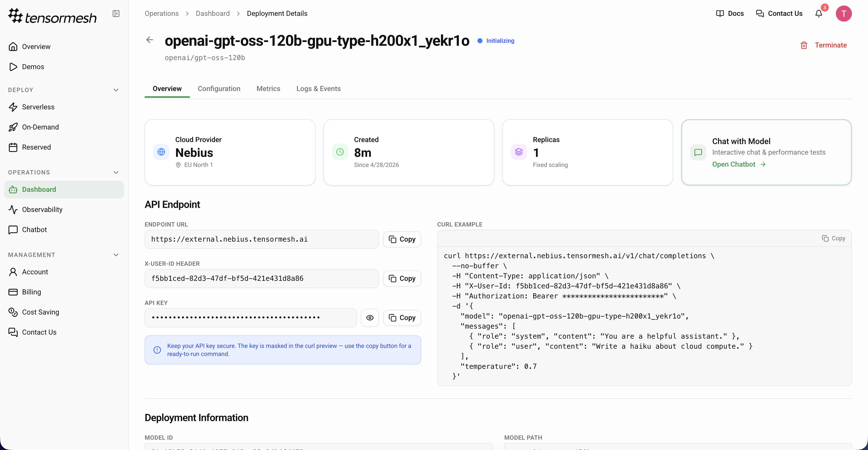
Task: Click the tensormesh logo
Action: coord(52,16)
